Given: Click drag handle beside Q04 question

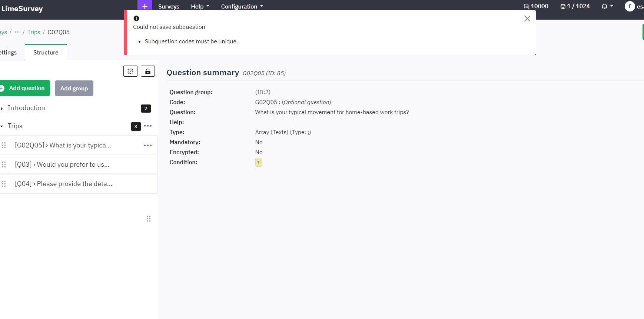Looking at the screenshot, I should [4, 184].
